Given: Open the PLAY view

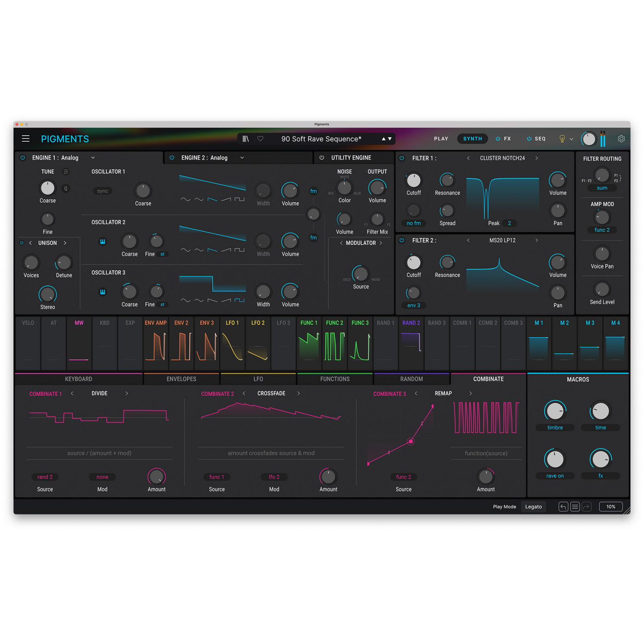Looking at the screenshot, I should coord(441,139).
